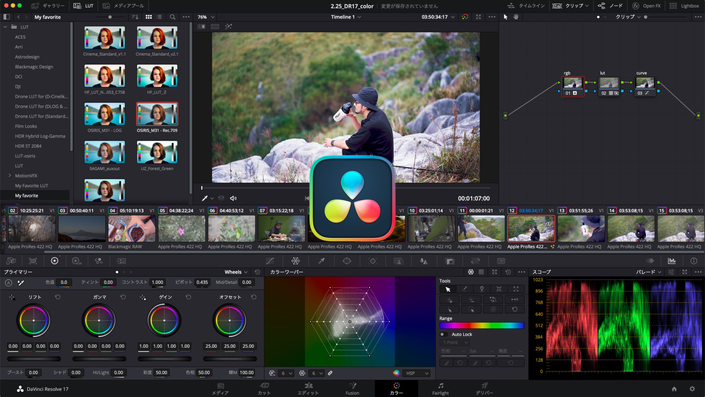Viewport: 705px width, 397px height.
Task: Click the Lift master wheel slider
Action: click(34, 359)
